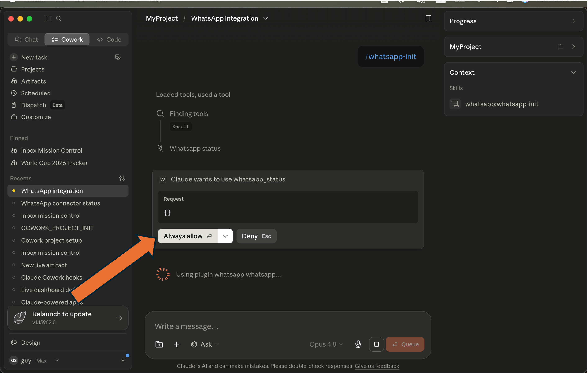Open the Opus 4.8 model selector

(326, 344)
